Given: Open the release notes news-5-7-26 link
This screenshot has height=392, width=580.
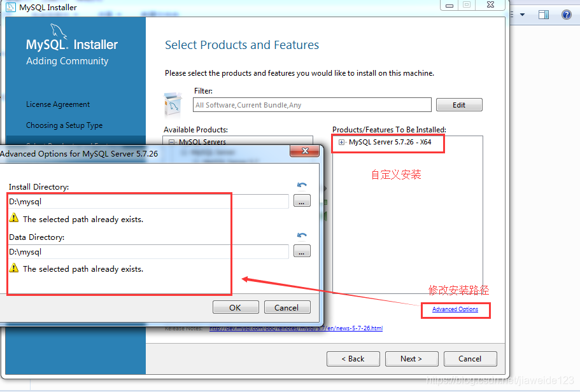Looking at the screenshot, I should [296, 328].
